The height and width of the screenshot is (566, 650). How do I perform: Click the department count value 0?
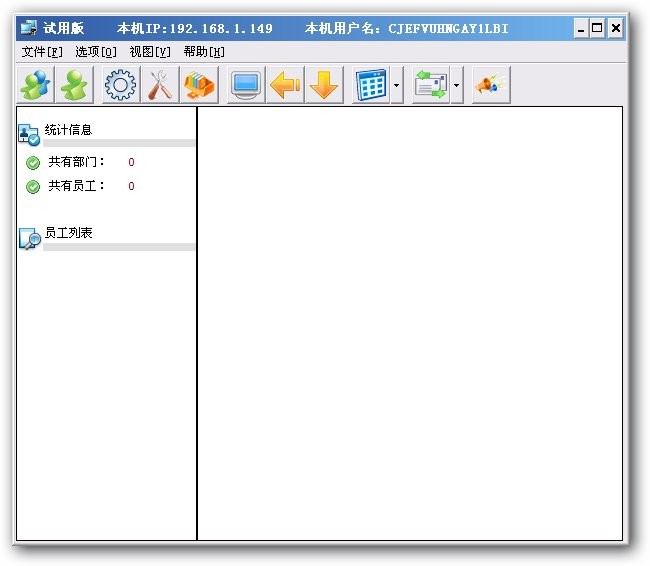click(131, 162)
